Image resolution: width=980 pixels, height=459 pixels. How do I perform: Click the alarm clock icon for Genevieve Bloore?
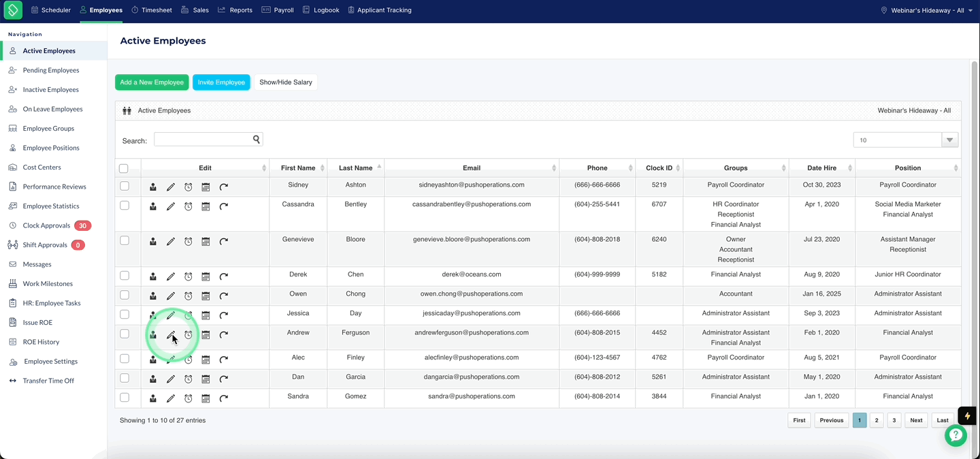189,241
